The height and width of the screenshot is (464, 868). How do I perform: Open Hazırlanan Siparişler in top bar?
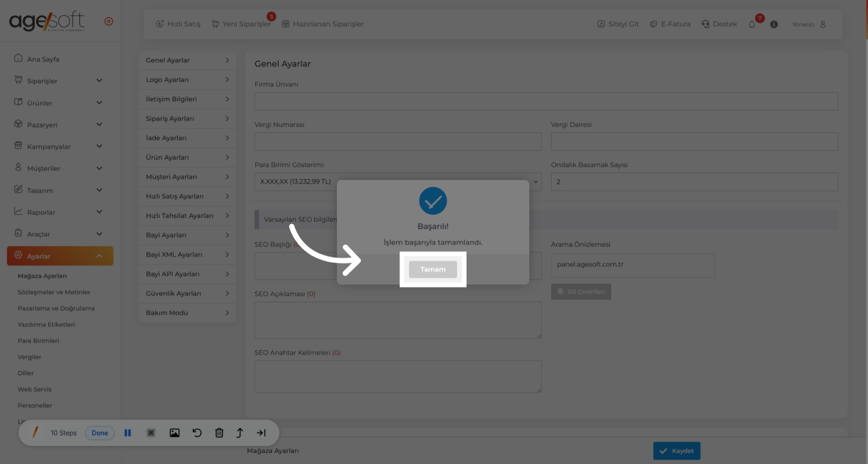point(323,24)
